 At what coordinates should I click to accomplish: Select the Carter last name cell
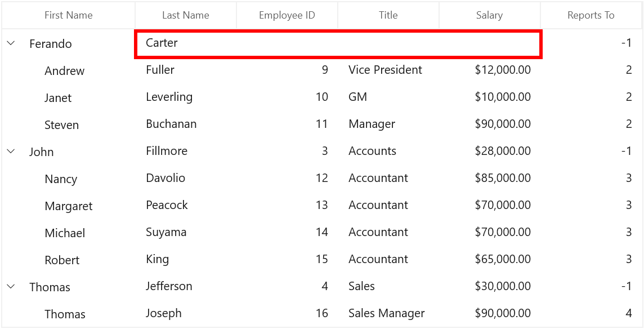click(x=339, y=43)
